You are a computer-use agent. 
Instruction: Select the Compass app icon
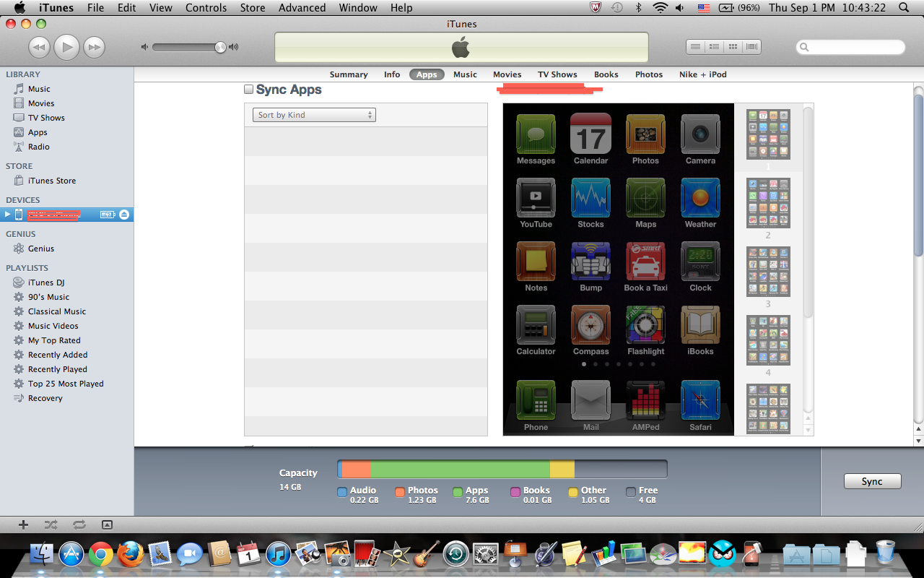(590, 324)
